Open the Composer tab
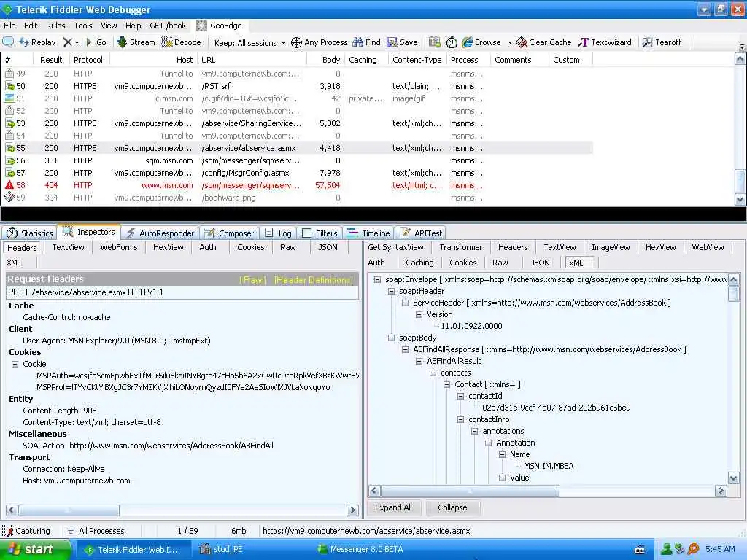The height and width of the screenshot is (560, 747). tap(230, 233)
